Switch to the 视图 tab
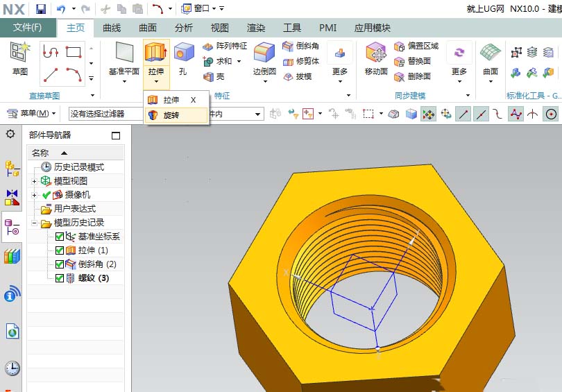This screenshot has width=562, height=392. point(220,28)
